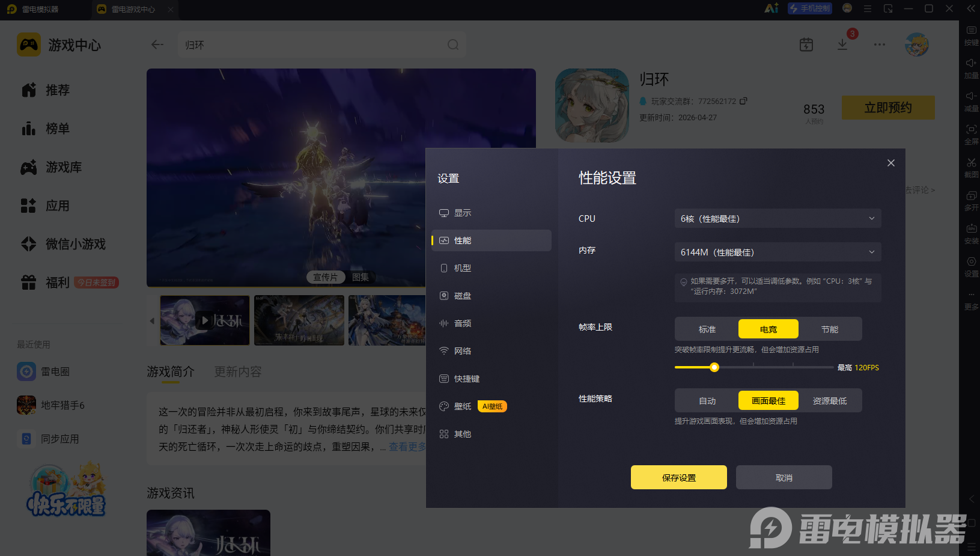Image resolution: width=980 pixels, height=556 pixels.
Task: Click the AI assistant icon in title bar
Action: (x=772, y=8)
